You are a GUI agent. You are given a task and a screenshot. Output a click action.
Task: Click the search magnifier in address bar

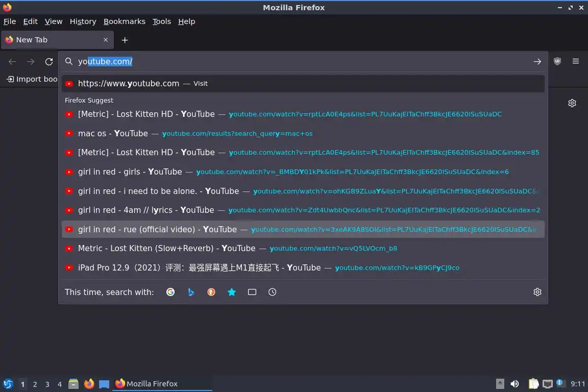click(x=68, y=62)
